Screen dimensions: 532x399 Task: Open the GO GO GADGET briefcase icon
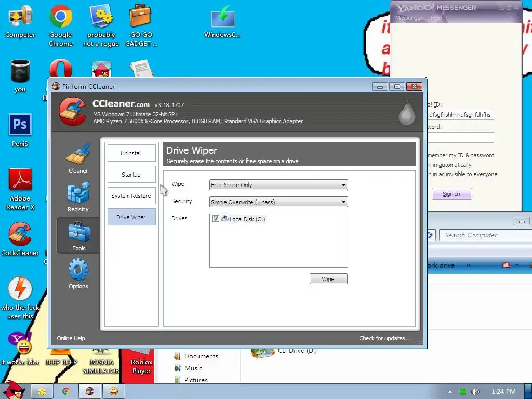pos(141,25)
